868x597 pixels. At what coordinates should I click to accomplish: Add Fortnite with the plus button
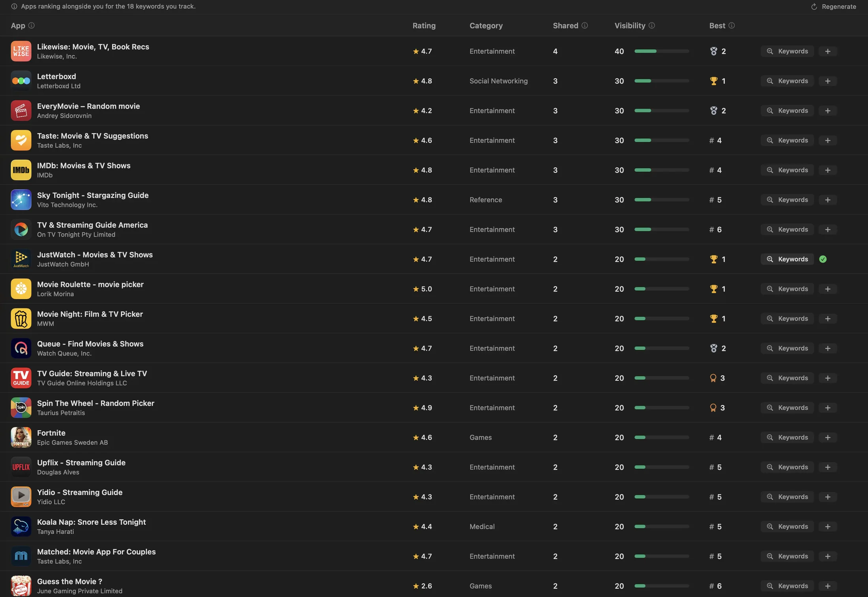(x=828, y=437)
